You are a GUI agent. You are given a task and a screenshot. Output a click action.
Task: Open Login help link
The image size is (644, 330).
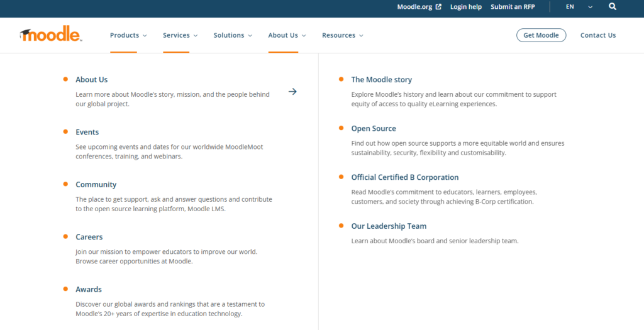466,7
